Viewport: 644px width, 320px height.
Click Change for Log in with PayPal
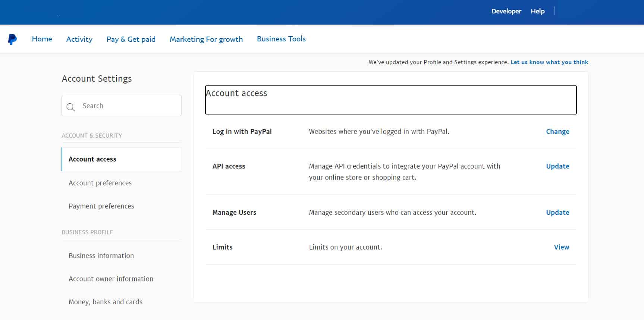click(557, 132)
